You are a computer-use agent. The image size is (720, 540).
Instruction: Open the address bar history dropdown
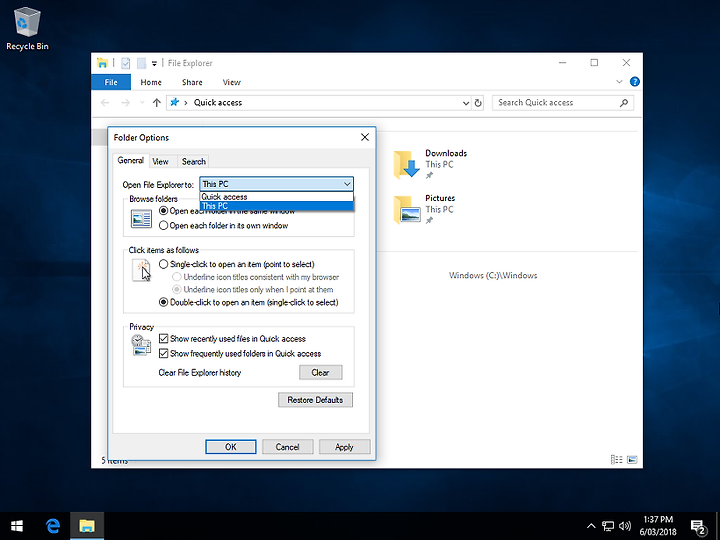click(466, 103)
